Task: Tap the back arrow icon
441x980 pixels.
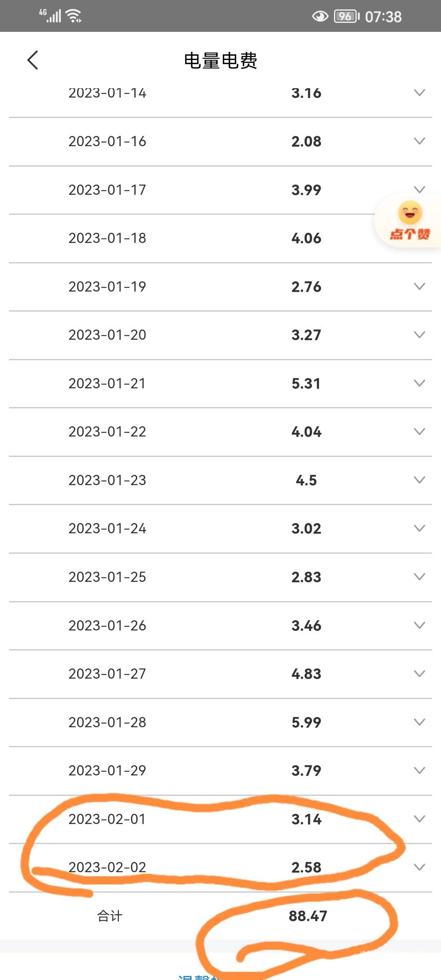Action: pyautogui.click(x=33, y=60)
